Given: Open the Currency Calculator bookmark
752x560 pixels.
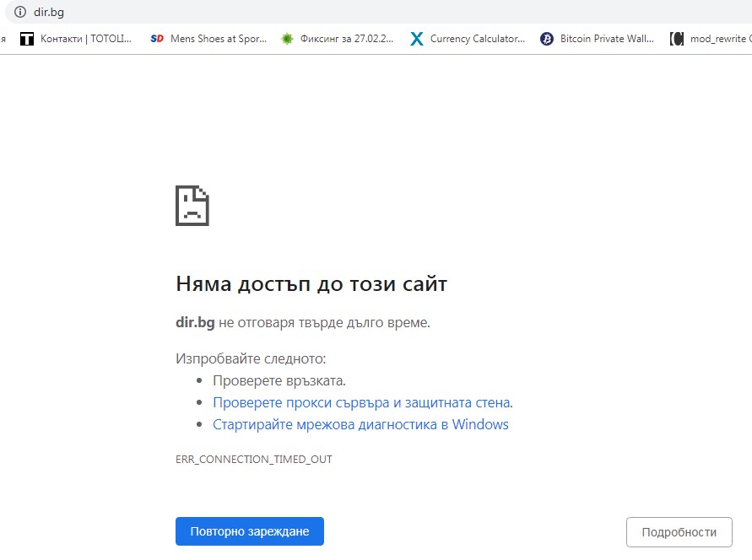Looking at the screenshot, I should pos(477,39).
